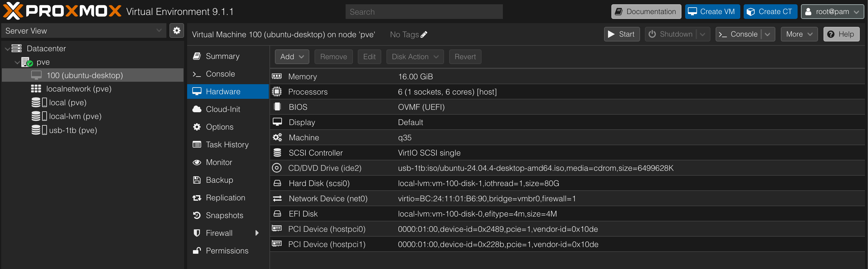Click the Monitor eye icon
This screenshot has height=269, width=868.
[x=197, y=162]
